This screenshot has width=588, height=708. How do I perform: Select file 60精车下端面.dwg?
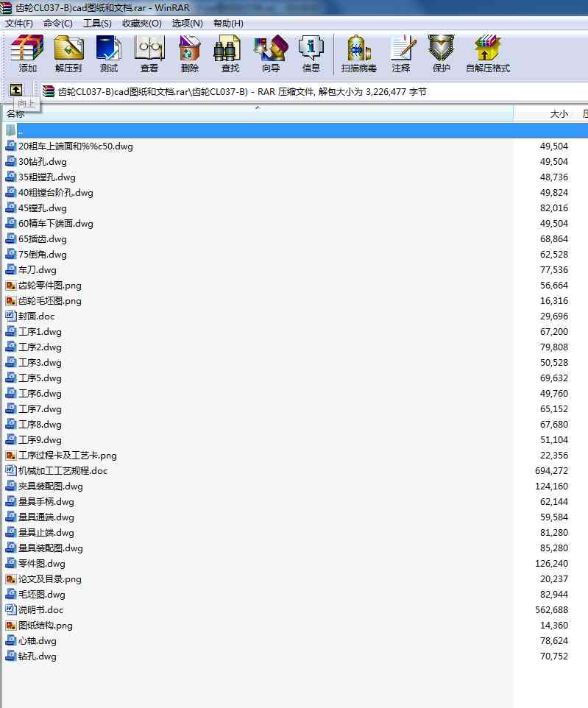(56, 224)
